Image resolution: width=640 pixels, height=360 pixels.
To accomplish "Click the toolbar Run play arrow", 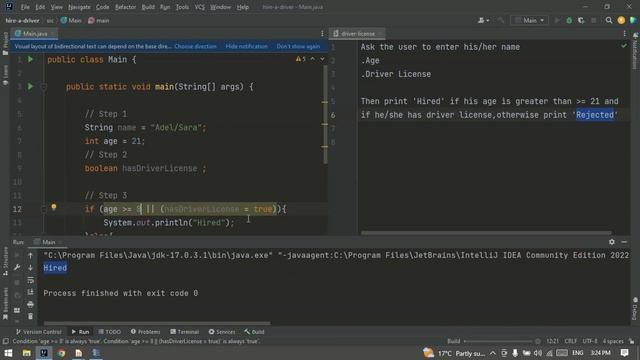I will [x=557, y=20].
